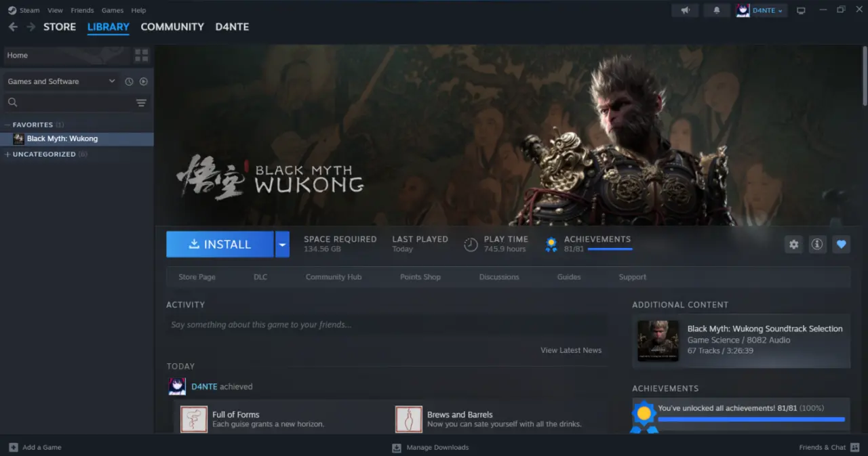Click the search magnifier icon

click(x=12, y=103)
